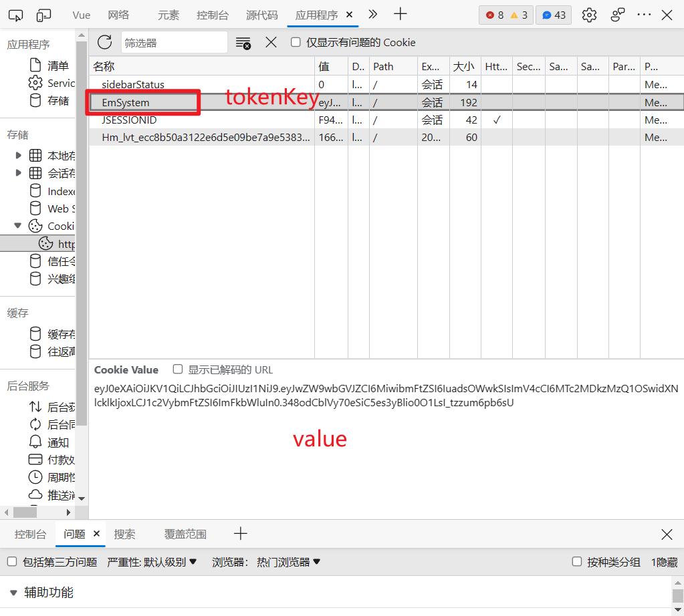684x616 pixels.
Task: Switch to the 元素 elements tab
Action: [x=168, y=15]
